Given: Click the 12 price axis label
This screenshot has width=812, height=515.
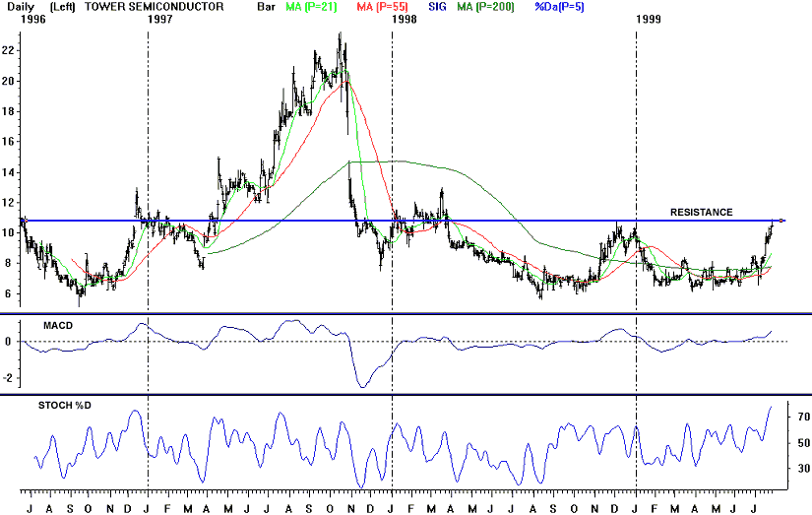Looking at the screenshot, I should (x=8, y=203).
